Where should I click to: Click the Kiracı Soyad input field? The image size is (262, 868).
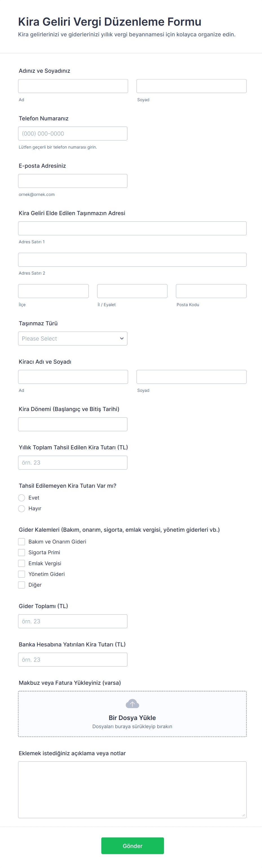coord(191,377)
